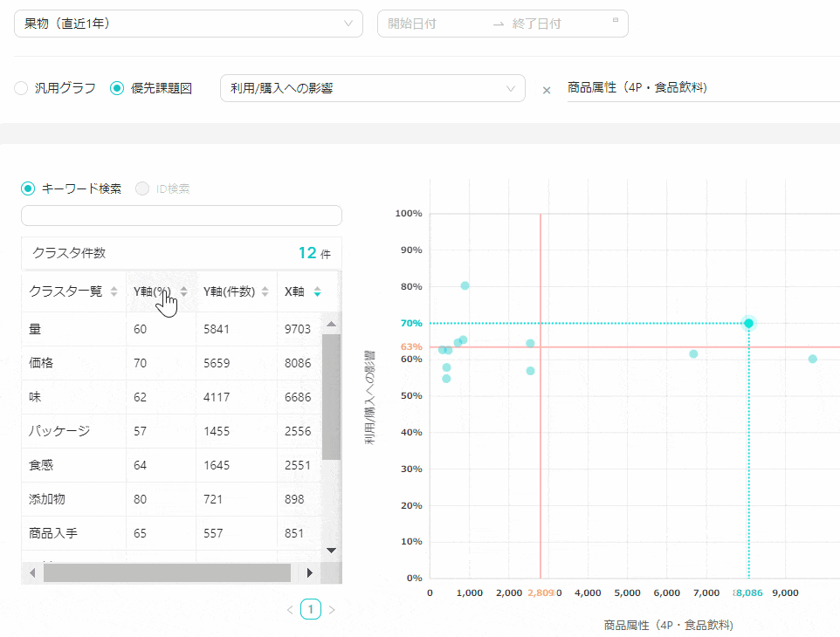Select the 汎用グラフ radio button
Screen dimensions: 840x637
click(21, 88)
